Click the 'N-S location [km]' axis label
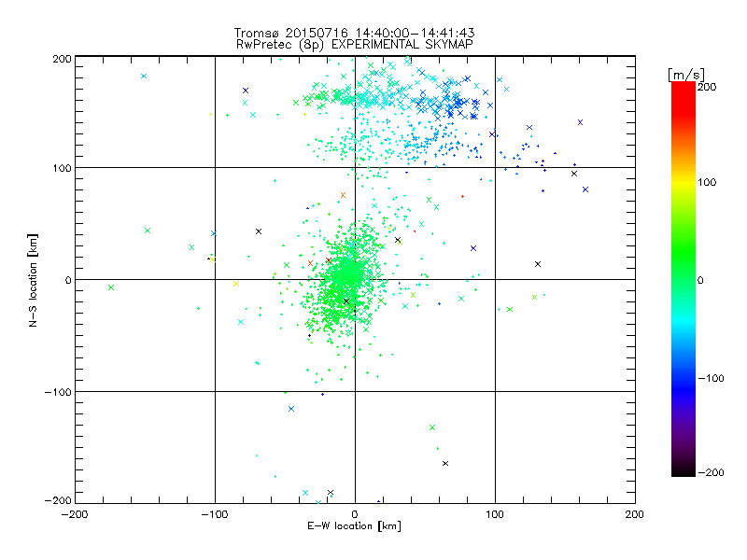 tap(33, 281)
